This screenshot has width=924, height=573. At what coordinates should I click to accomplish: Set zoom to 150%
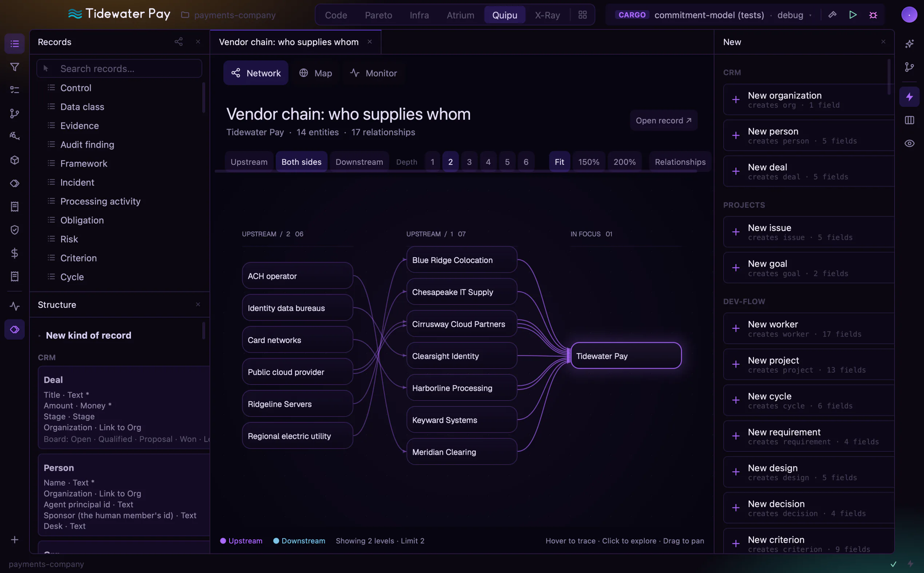(x=588, y=162)
